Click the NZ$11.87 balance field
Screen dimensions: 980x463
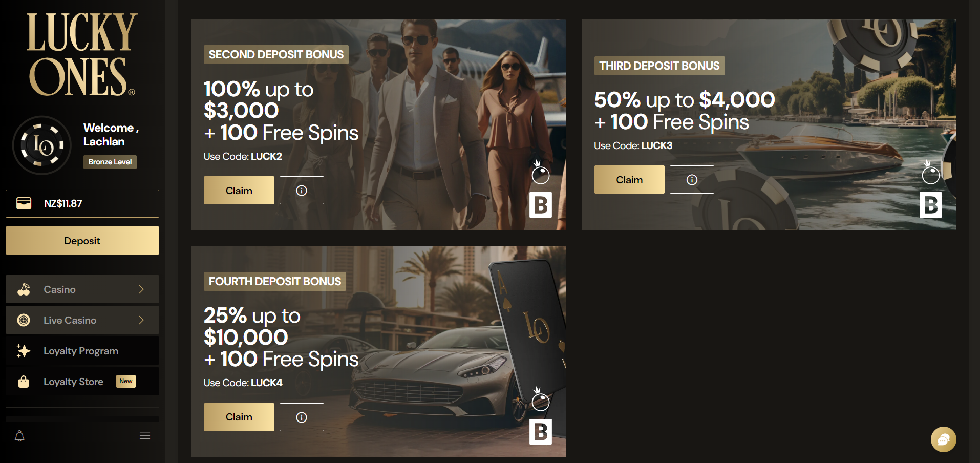(x=82, y=204)
